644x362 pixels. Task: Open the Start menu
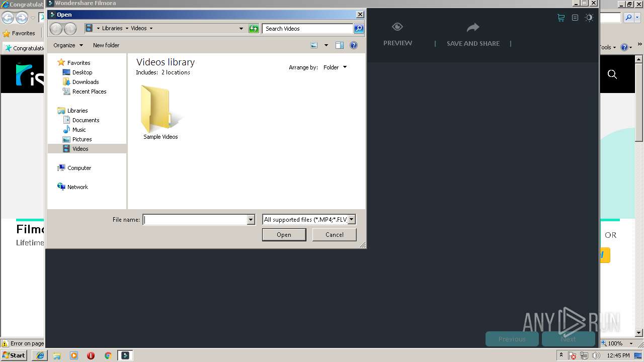[14, 355]
